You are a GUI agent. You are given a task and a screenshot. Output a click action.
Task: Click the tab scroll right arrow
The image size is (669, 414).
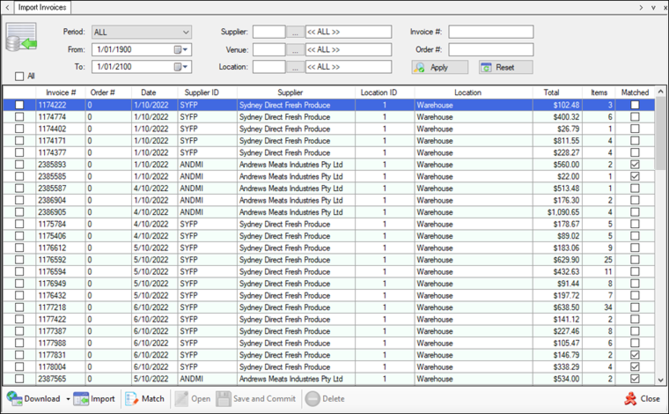pyautogui.click(x=641, y=7)
